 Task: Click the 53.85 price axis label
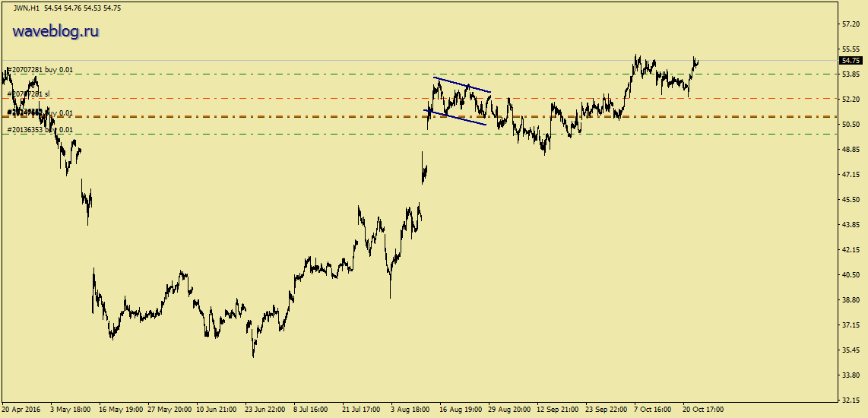pyautogui.click(x=850, y=74)
